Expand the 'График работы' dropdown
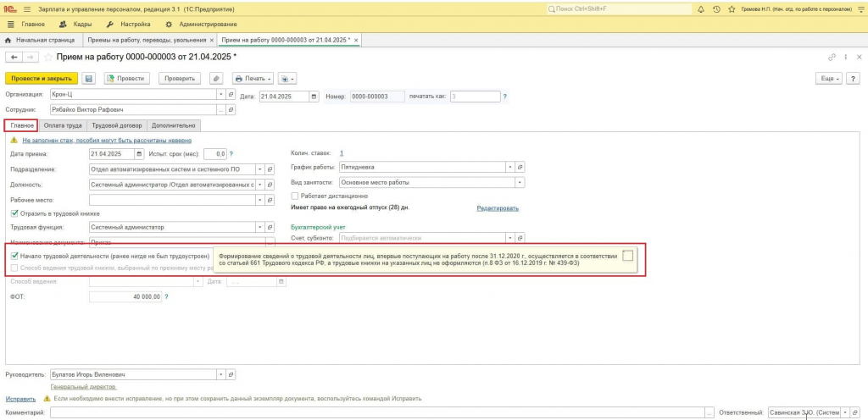The width and height of the screenshot is (868, 420). click(x=509, y=167)
